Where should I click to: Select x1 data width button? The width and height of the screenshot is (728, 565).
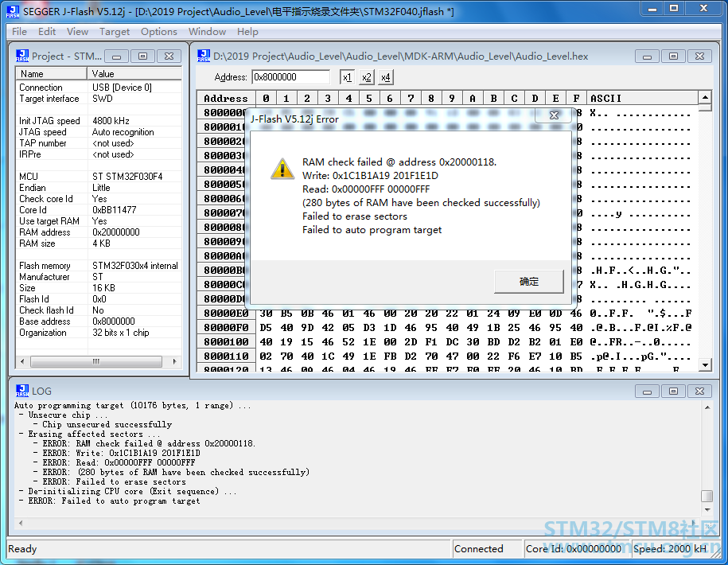click(347, 77)
